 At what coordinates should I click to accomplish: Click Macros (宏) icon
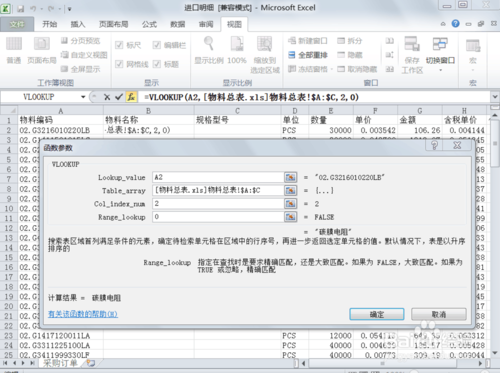[x=473, y=45]
